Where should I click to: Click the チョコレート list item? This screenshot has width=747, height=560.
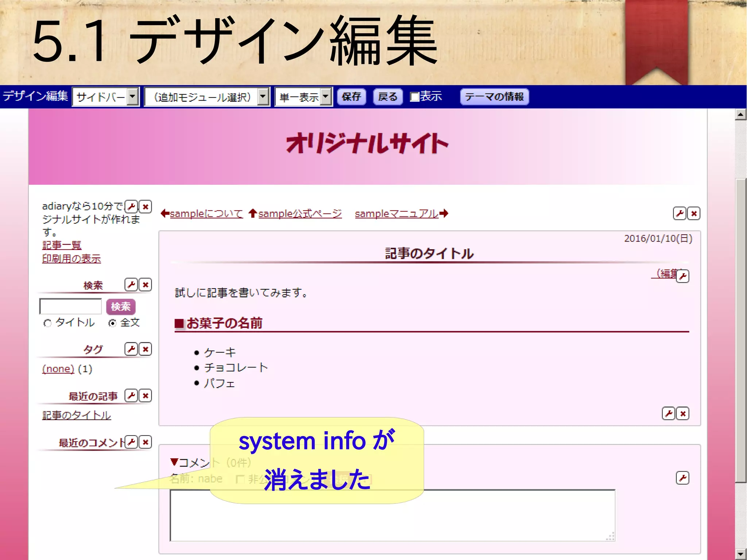(236, 367)
